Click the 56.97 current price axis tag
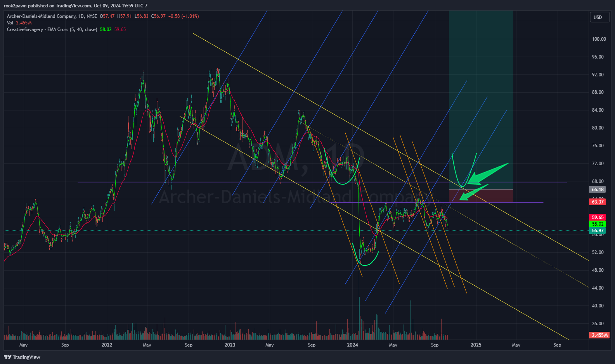The height and width of the screenshot is (364, 615). point(598,231)
